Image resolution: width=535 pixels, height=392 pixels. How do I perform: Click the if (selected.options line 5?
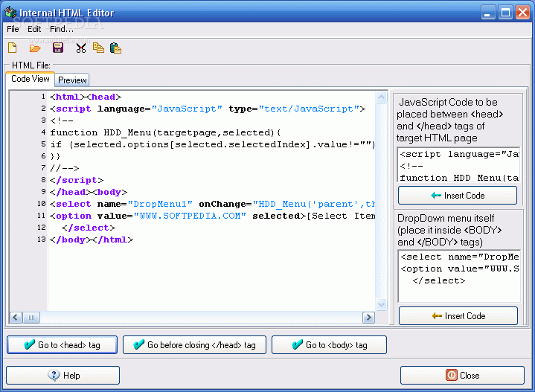point(213,144)
